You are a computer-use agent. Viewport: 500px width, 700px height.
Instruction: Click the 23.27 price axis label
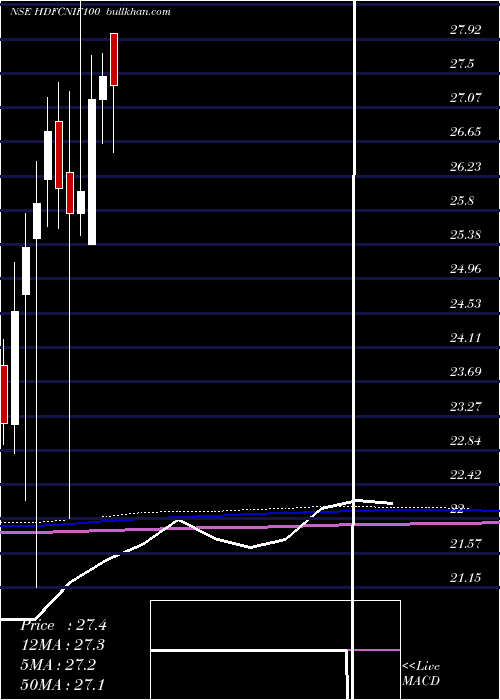click(x=465, y=406)
